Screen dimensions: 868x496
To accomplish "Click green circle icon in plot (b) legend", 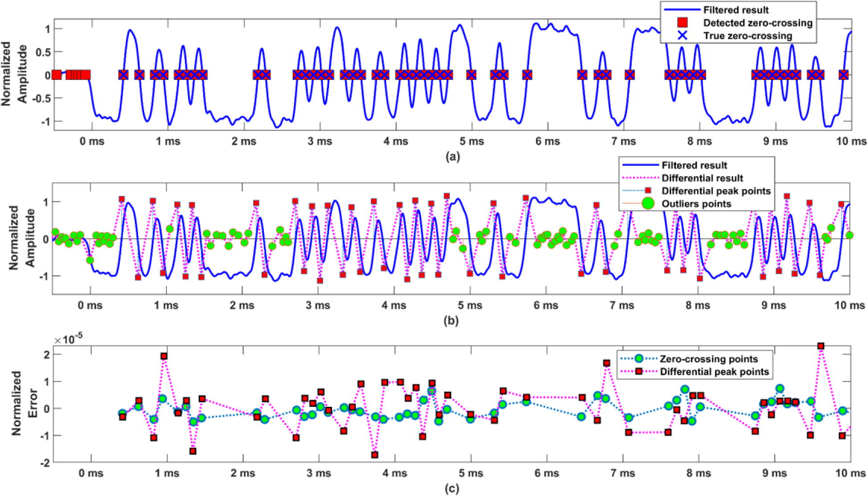I will 648,204.
